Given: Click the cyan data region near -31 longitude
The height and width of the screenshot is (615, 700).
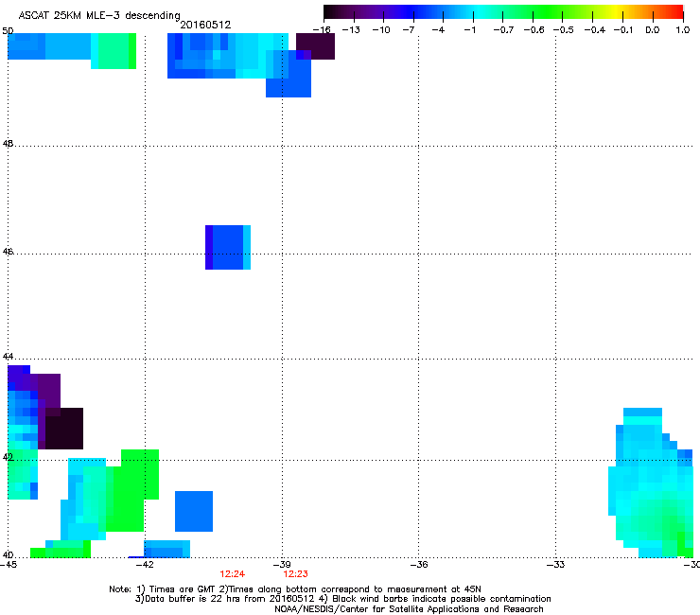Looking at the screenshot, I should coord(651,483).
